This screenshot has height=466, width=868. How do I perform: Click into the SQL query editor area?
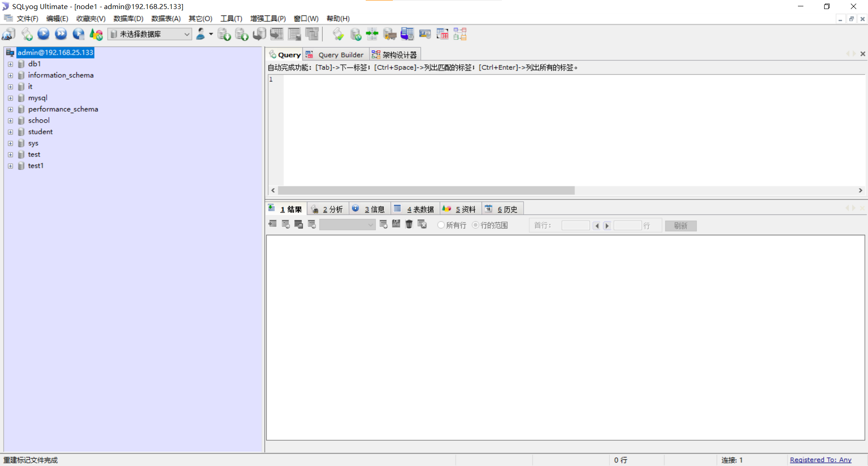pos(574,130)
